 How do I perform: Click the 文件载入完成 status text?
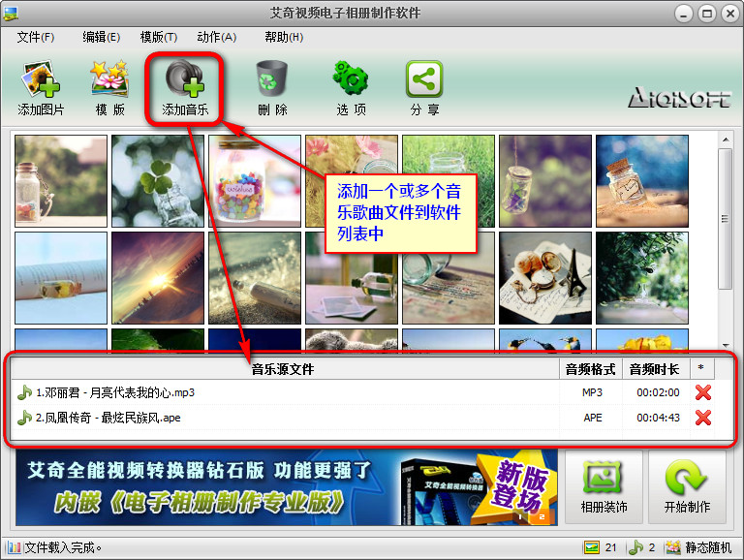(x=63, y=547)
